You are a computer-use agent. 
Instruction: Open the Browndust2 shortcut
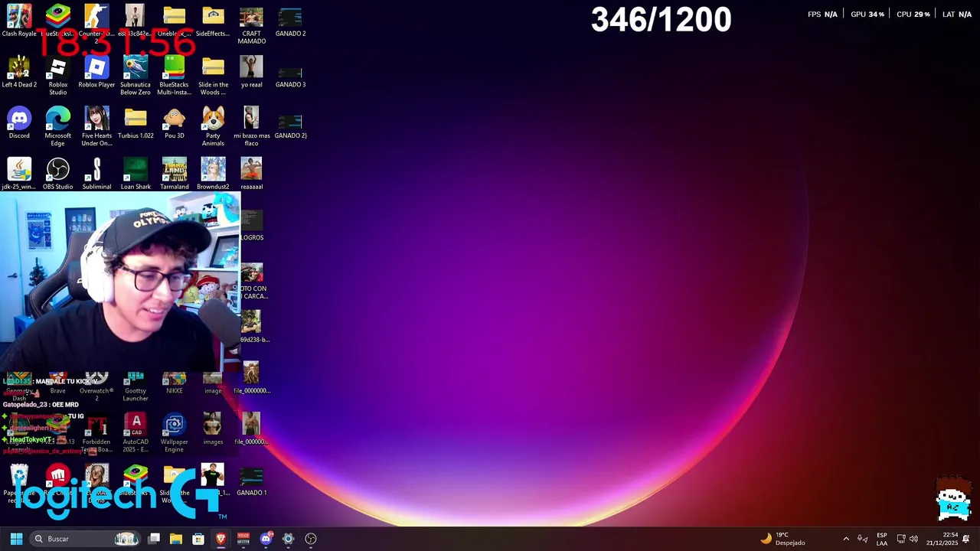point(213,174)
